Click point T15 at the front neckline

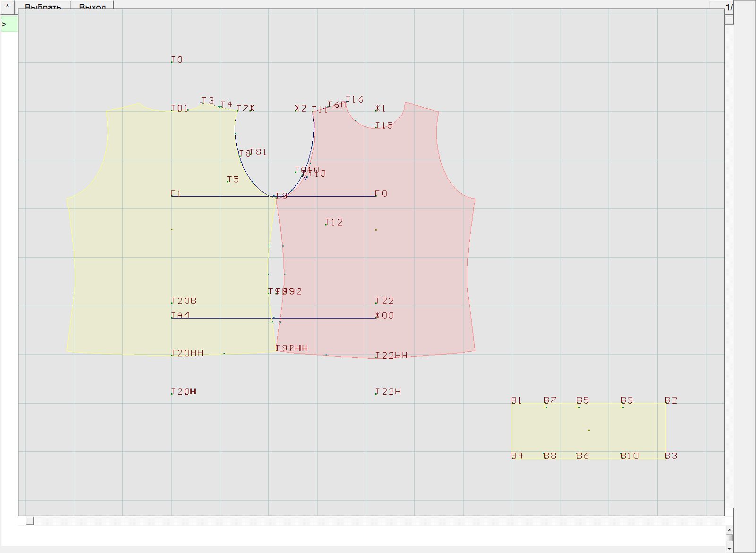[x=377, y=127]
